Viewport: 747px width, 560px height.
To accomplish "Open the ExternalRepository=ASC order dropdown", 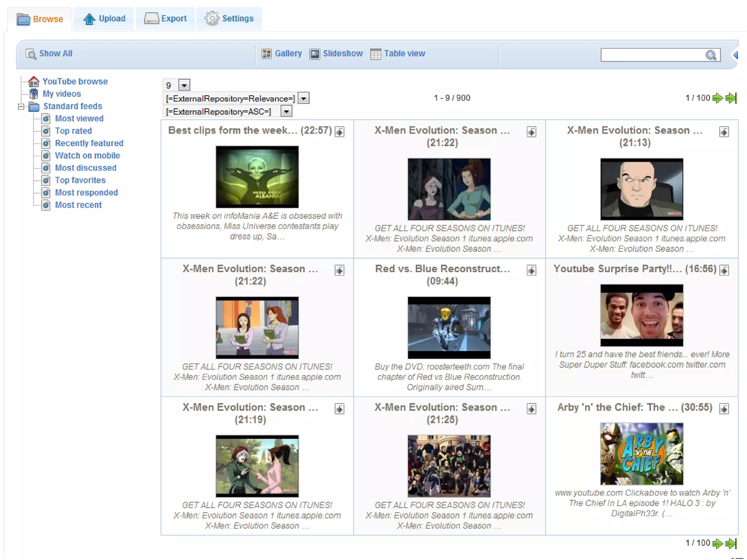I will coord(286,111).
